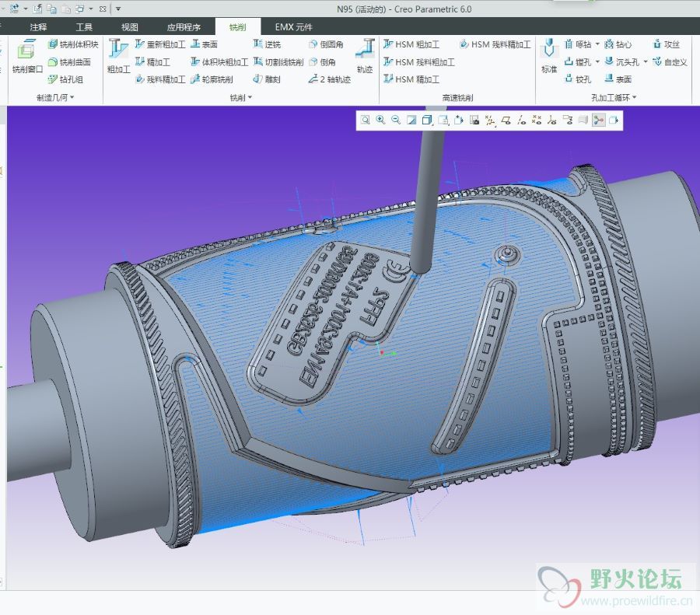Pick the 表面 face milling tool in 铣削 group

(204, 44)
